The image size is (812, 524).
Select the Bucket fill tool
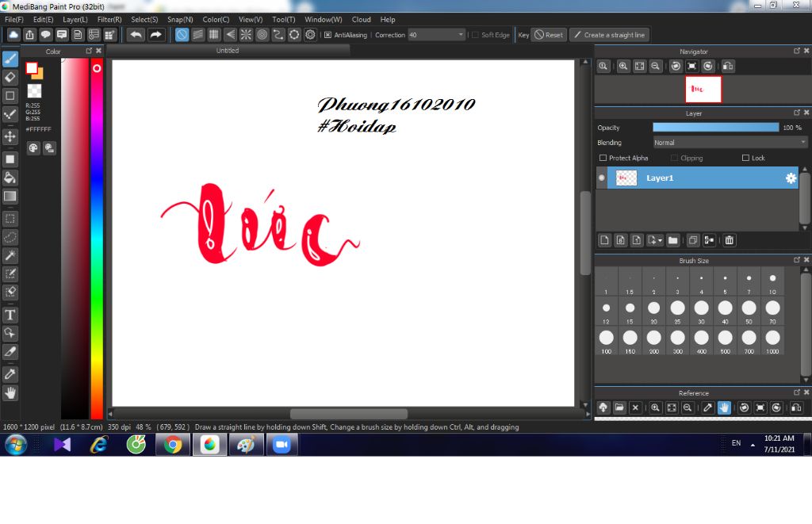(10, 178)
